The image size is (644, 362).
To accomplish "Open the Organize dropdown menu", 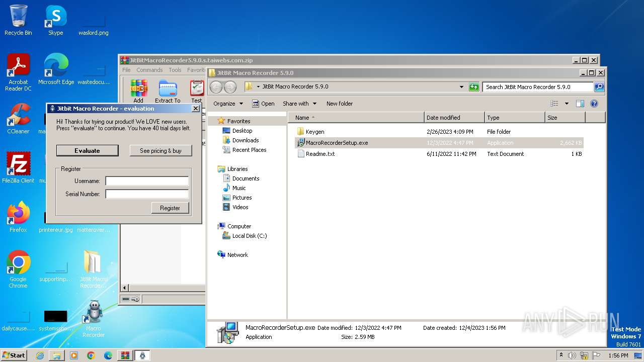I will (228, 104).
